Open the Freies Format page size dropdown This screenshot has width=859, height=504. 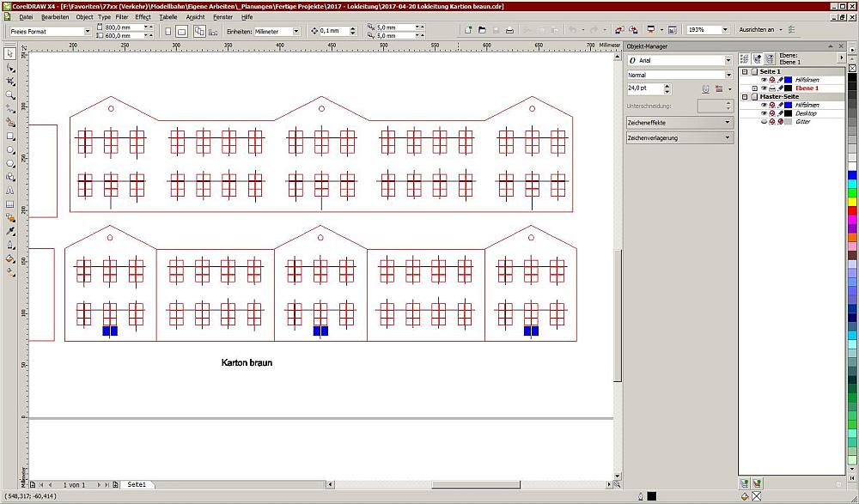[x=87, y=32]
